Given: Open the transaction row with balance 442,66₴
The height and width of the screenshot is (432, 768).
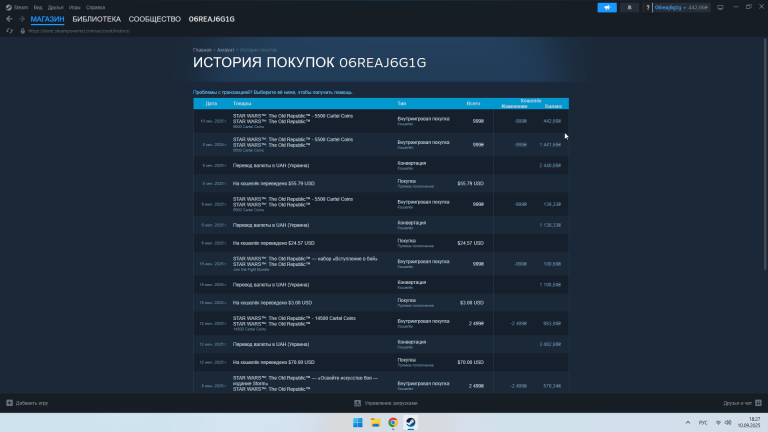Looking at the screenshot, I should 381,121.
